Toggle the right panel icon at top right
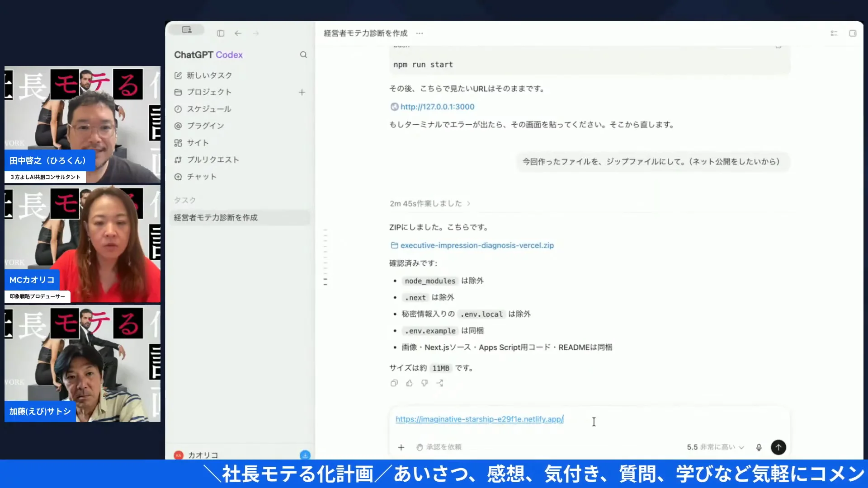 pos(853,33)
